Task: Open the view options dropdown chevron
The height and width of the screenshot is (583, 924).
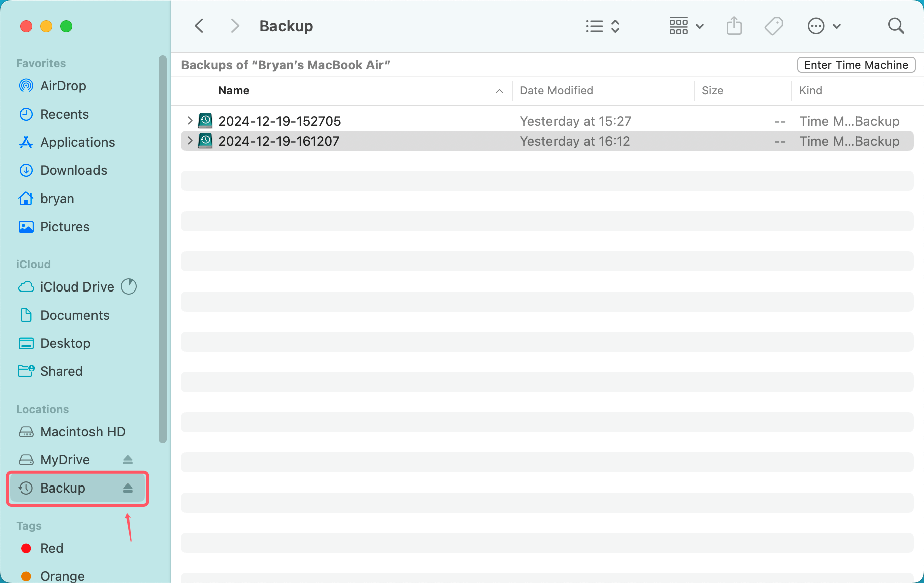Action: pos(700,26)
